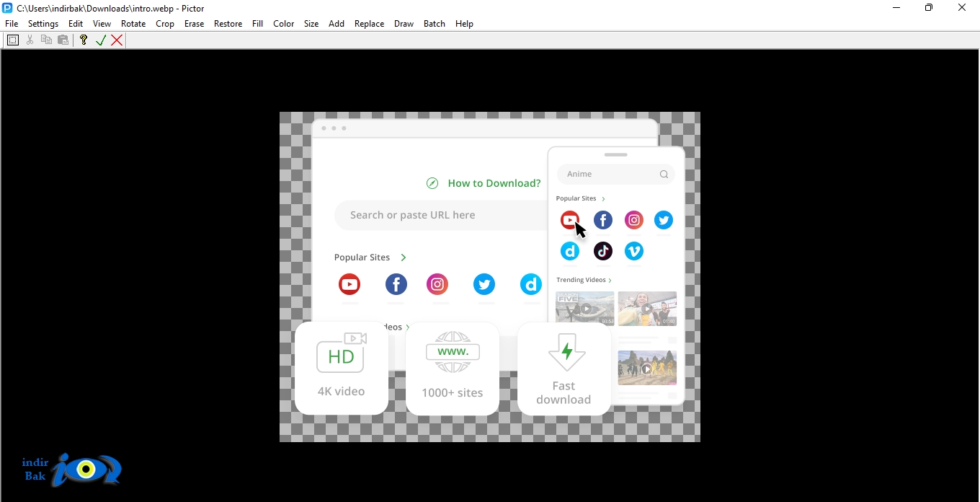Open the Restore menu
Image resolution: width=980 pixels, height=502 pixels.
coord(228,24)
